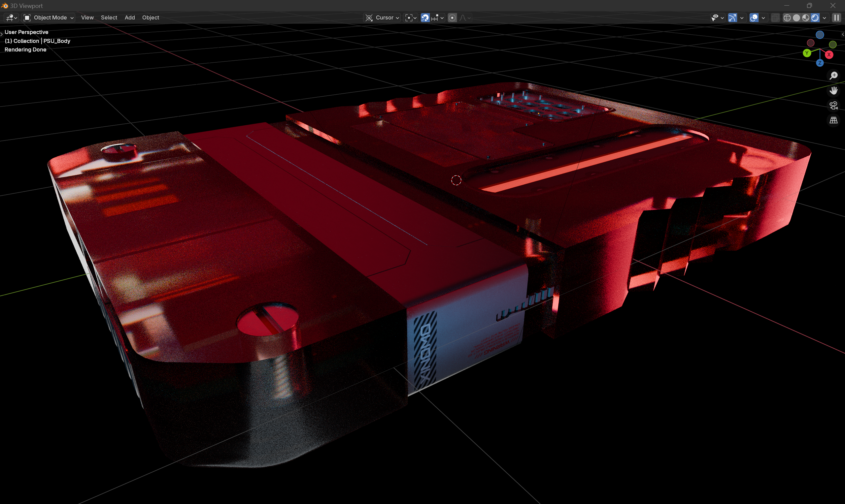Image resolution: width=845 pixels, height=504 pixels.
Task: Click the unlabeled dark green axis circle
Action: [833, 45]
